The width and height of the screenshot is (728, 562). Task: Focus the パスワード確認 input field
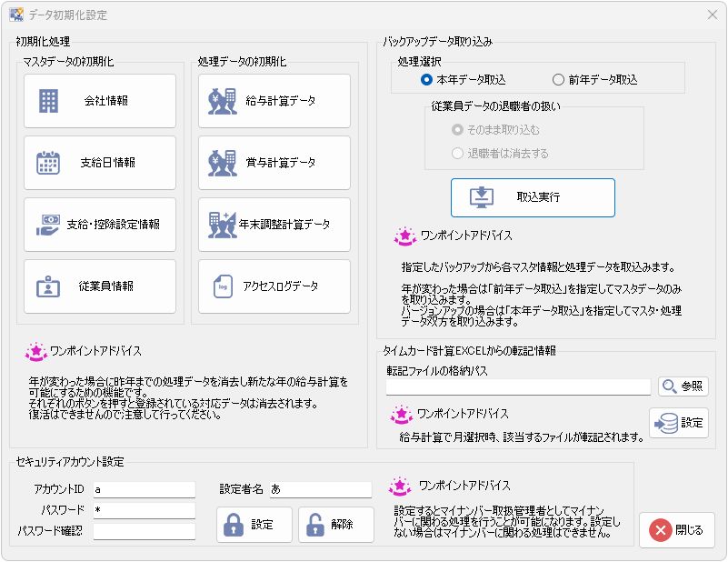[x=144, y=531]
